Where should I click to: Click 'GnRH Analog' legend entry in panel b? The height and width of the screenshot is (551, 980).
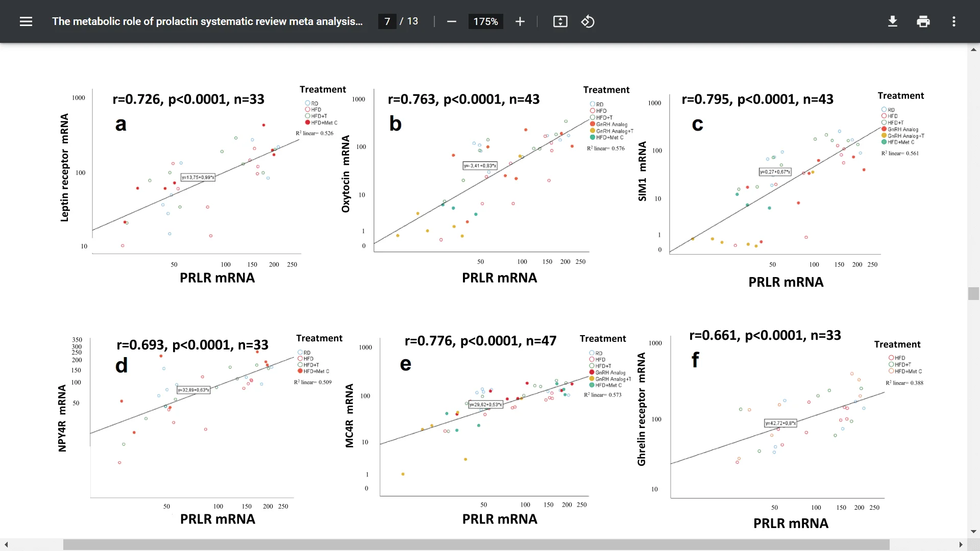(609, 124)
